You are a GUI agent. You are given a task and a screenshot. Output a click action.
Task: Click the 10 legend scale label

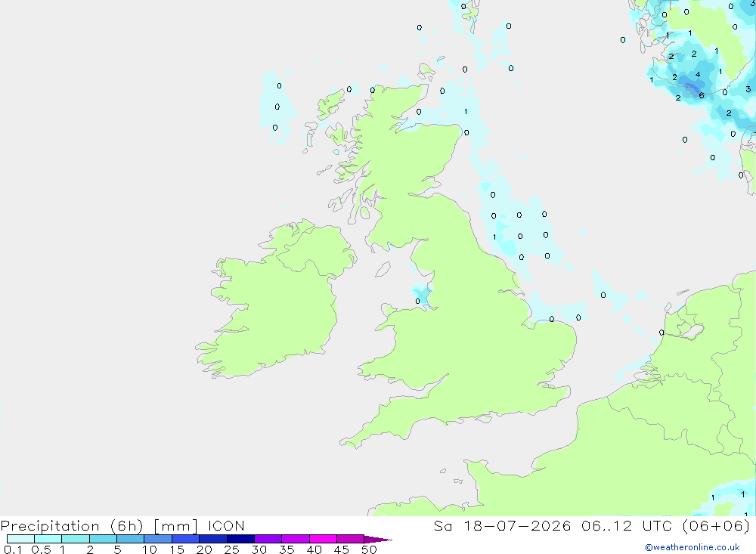coord(150,549)
